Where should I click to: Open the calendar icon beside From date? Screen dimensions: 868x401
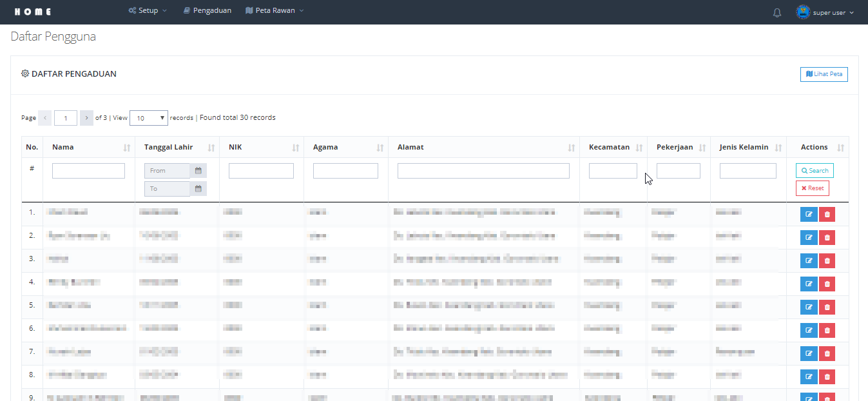tap(198, 171)
